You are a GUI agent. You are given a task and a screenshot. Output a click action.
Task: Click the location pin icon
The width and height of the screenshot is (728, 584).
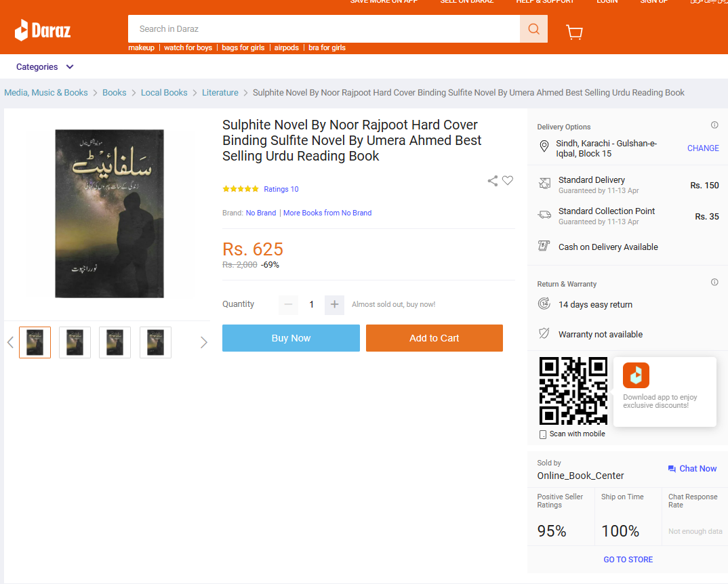point(544,146)
